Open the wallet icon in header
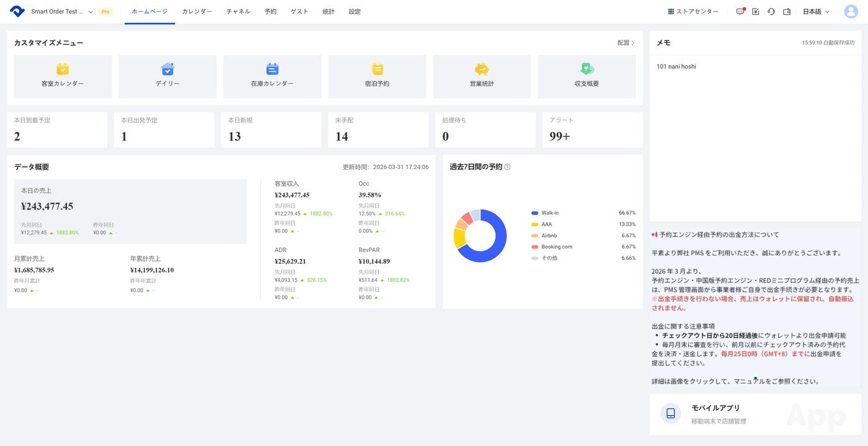 coord(787,11)
